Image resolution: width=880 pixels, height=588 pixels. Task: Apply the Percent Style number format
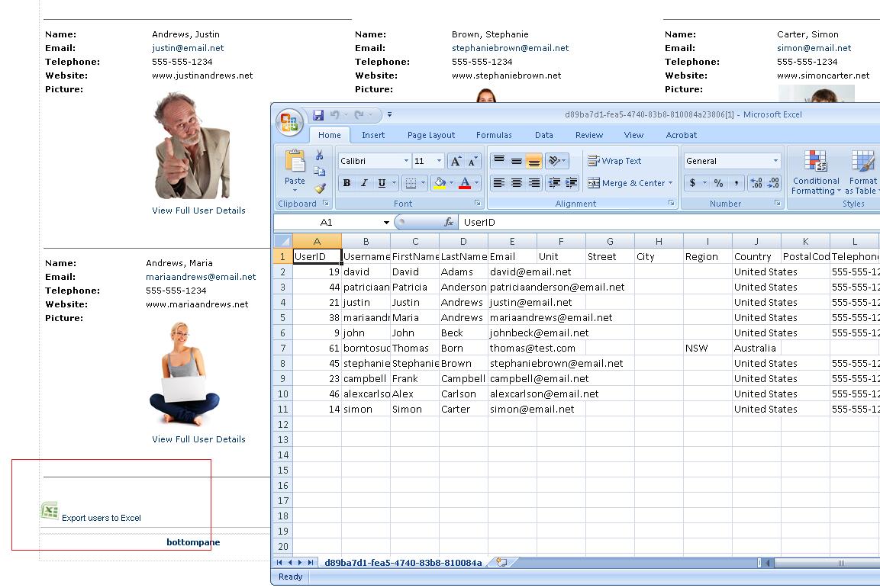pyautogui.click(x=718, y=183)
